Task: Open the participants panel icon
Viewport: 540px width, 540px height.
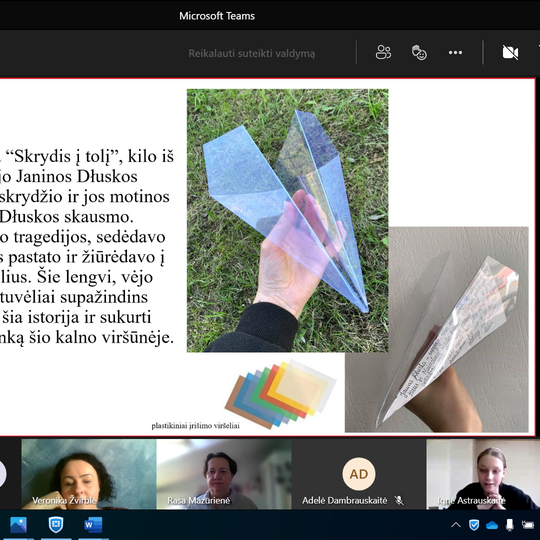Action: (383, 53)
